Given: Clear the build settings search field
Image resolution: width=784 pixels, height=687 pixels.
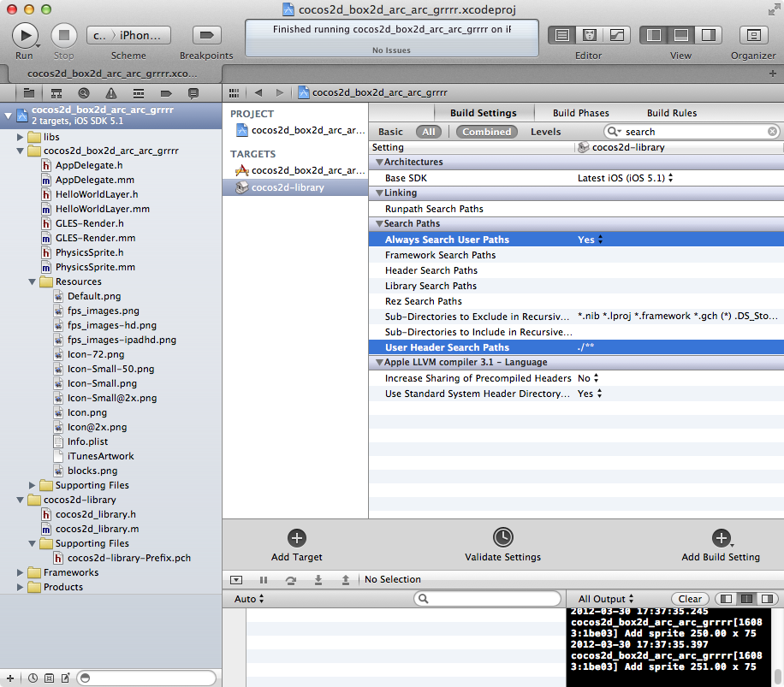Looking at the screenshot, I should 772,132.
